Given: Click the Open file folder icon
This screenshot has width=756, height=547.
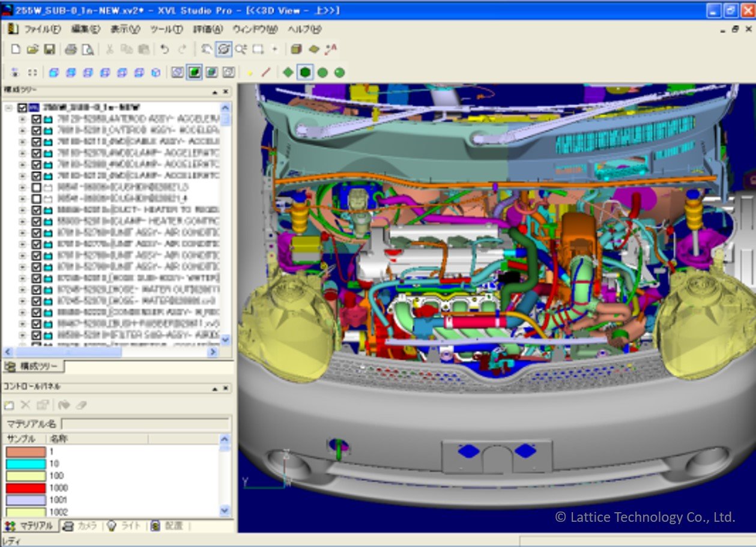Looking at the screenshot, I should click(x=33, y=49).
